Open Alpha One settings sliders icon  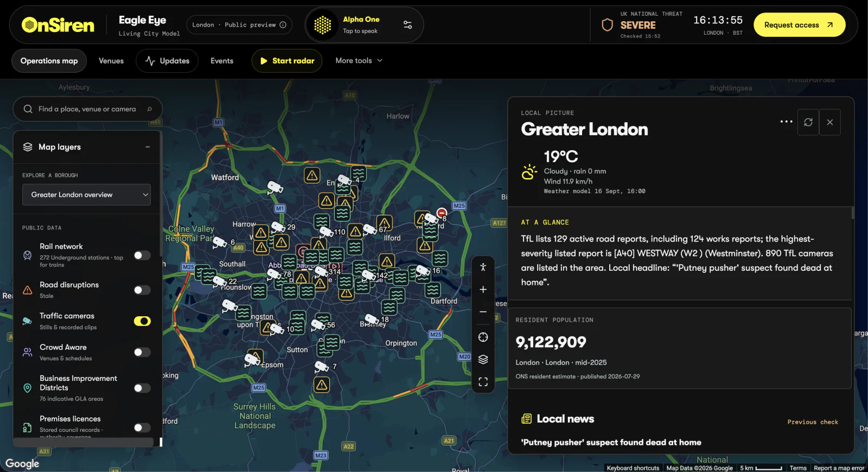(x=407, y=25)
